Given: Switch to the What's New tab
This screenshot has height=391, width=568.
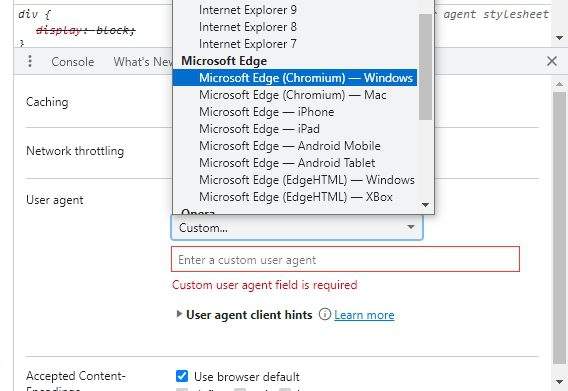Looking at the screenshot, I should coord(143,62).
